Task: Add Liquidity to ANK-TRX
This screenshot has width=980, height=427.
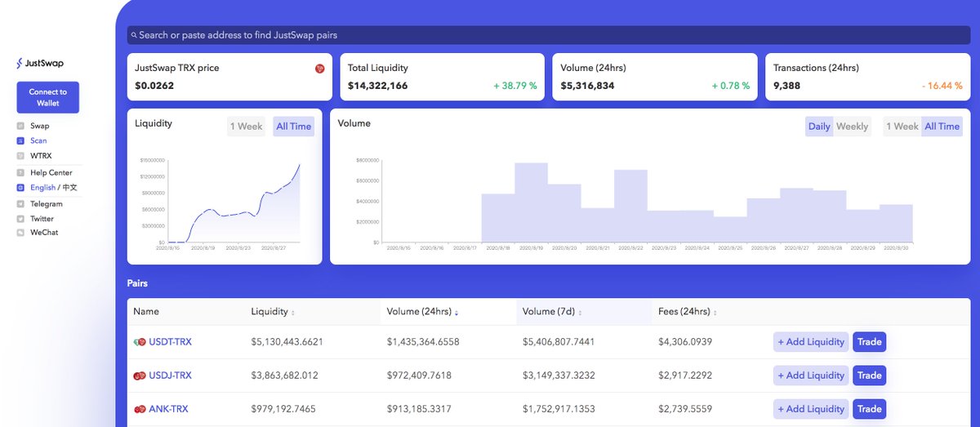Action: click(811, 409)
